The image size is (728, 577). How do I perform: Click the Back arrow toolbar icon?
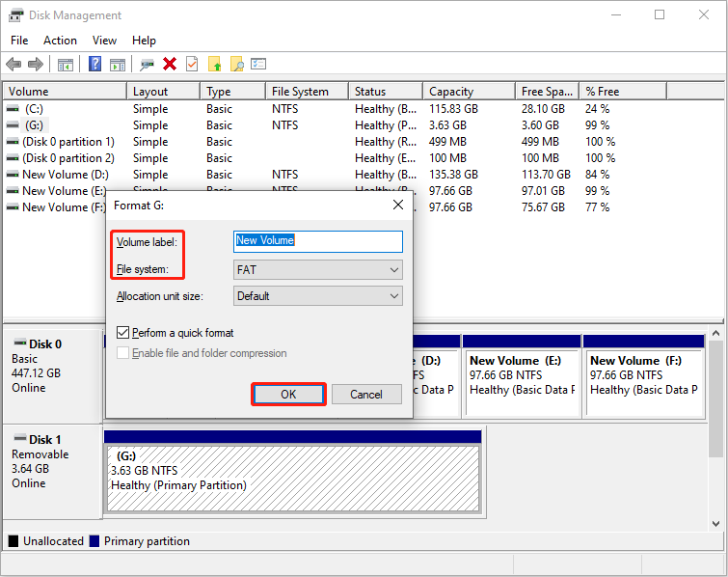[x=13, y=64]
